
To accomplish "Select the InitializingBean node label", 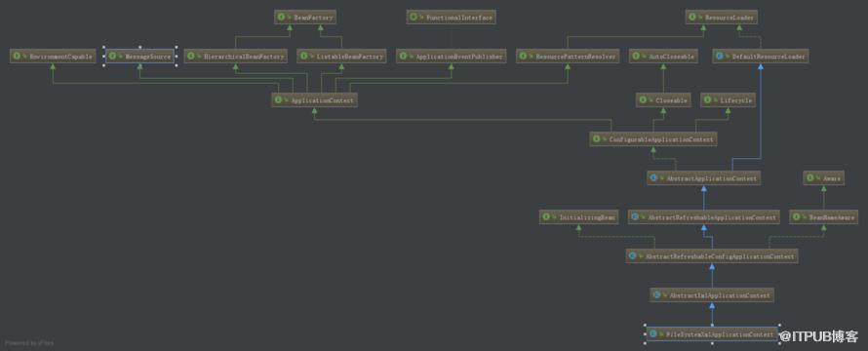I will (x=587, y=217).
